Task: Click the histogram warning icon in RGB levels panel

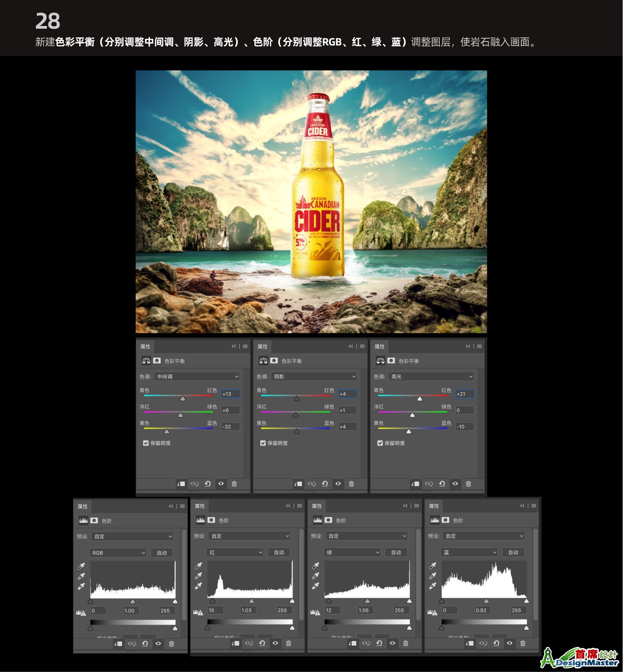Action: coord(81,612)
